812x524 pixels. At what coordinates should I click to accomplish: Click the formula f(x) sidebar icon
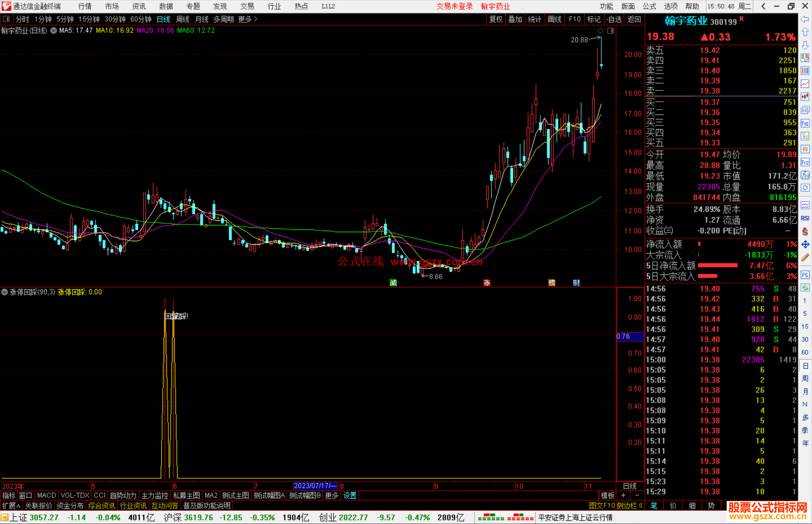tap(805, 175)
